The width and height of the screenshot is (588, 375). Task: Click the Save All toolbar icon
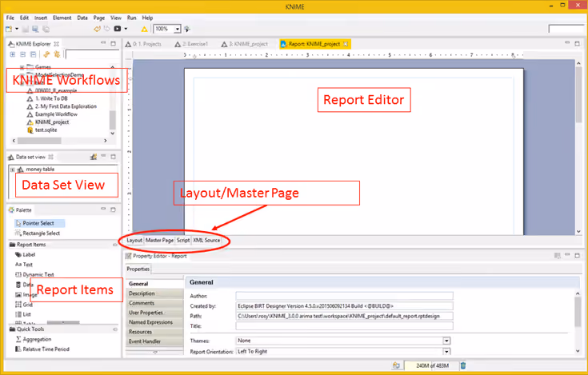[x=46, y=29]
